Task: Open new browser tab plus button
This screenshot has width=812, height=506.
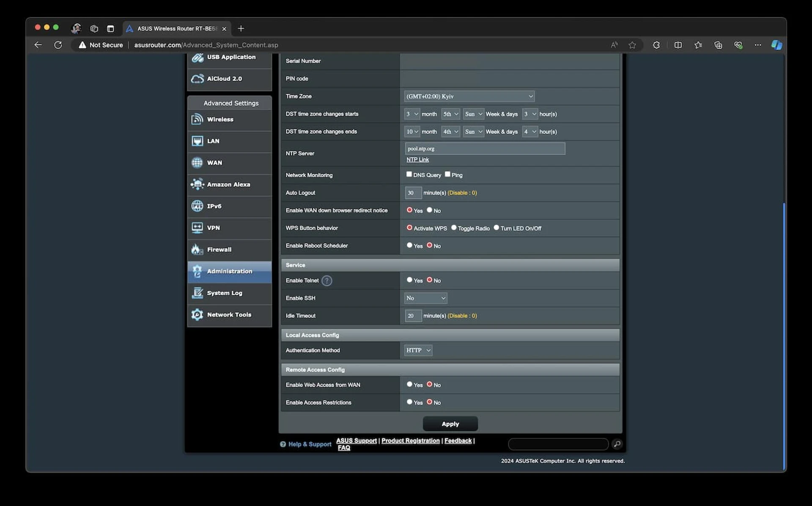Action: pyautogui.click(x=241, y=28)
